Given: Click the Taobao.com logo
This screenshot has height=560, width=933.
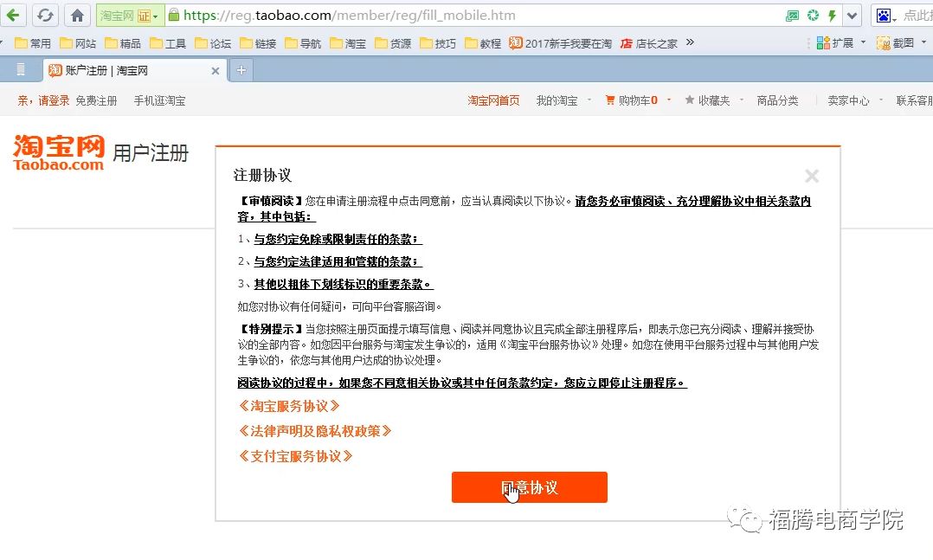Looking at the screenshot, I should 58,152.
